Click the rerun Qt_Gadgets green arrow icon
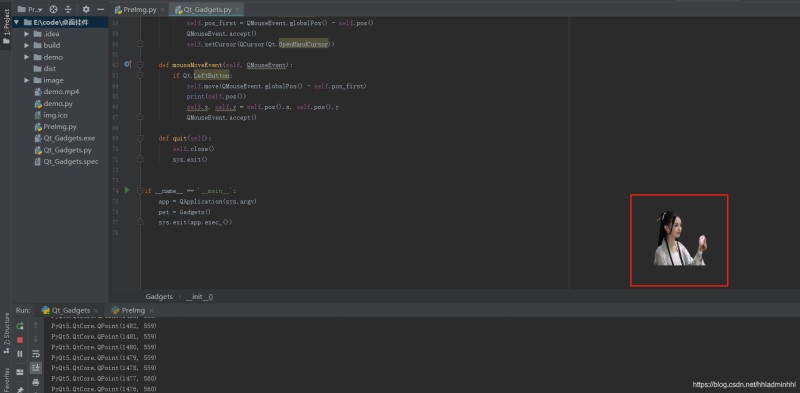The image size is (800, 393). tap(20, 326)
